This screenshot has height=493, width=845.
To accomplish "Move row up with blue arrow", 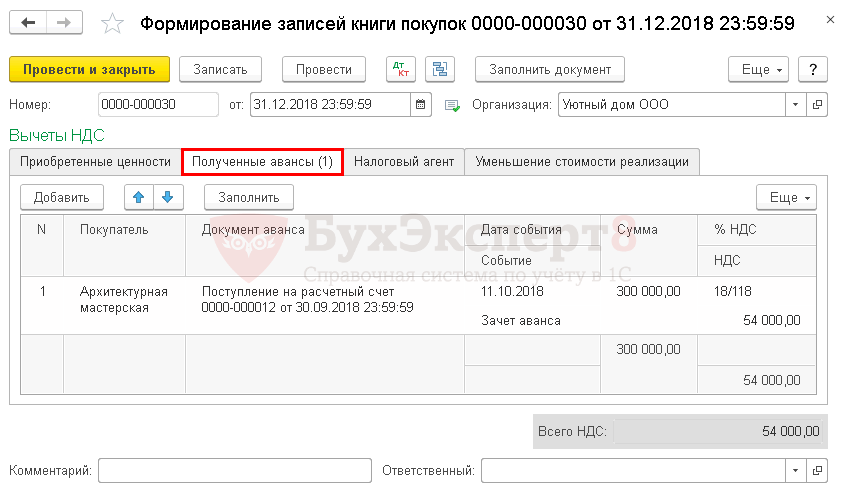I will (x=139, y=197).
